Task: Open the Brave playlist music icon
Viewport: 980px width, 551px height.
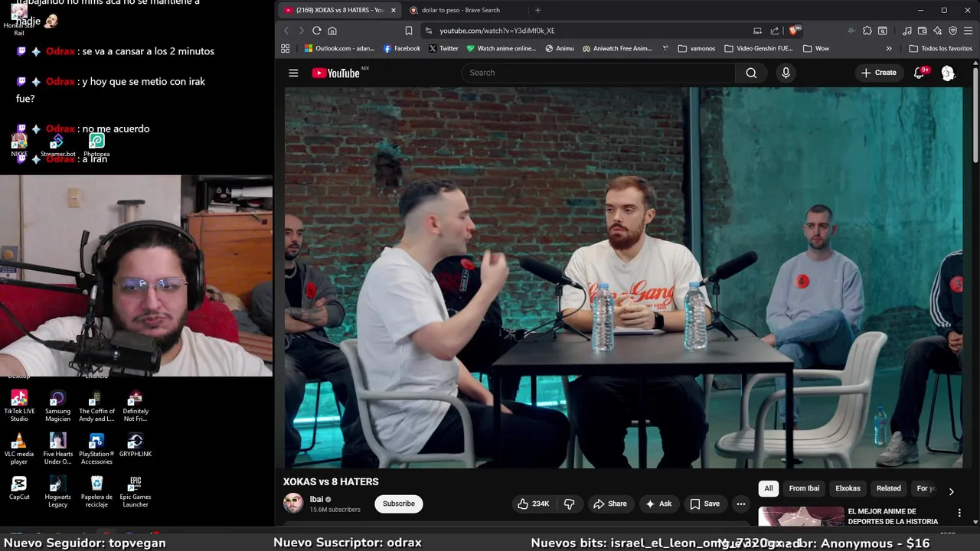Action: pyautogui.click(x=906, y=31)
